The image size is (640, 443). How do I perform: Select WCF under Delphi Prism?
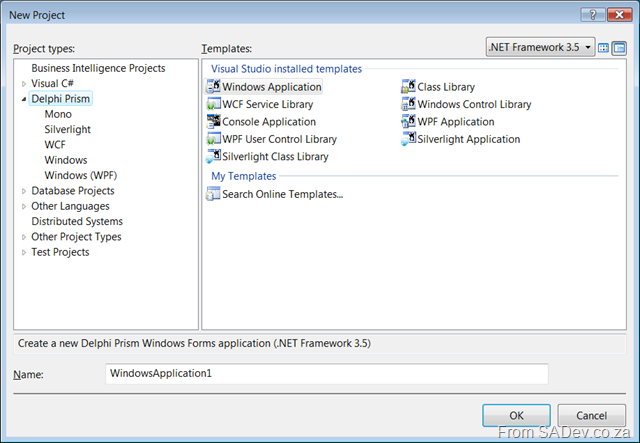coord(55,145)
